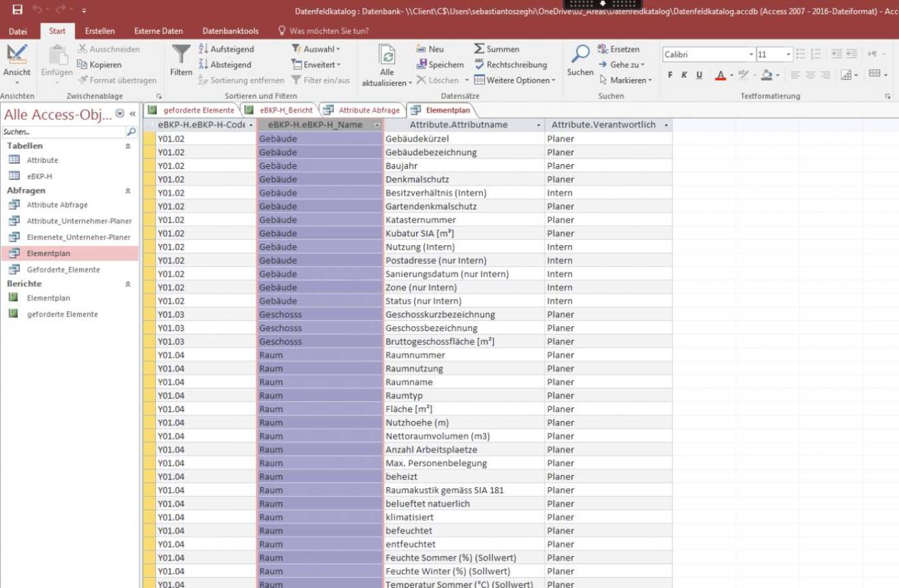The height and width of the screenshot is (588, 899).
Task: Toggle underline text formatting
Action: coord(699,75)
